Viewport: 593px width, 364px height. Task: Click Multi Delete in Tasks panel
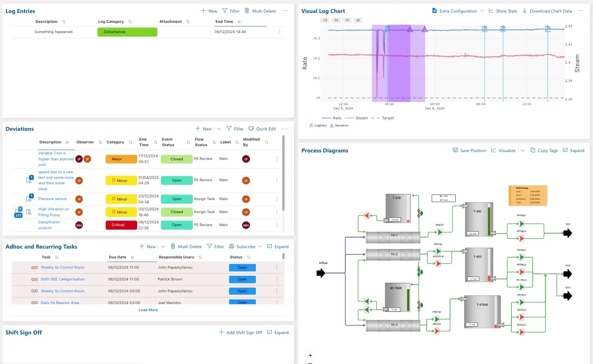click(186, 247)
